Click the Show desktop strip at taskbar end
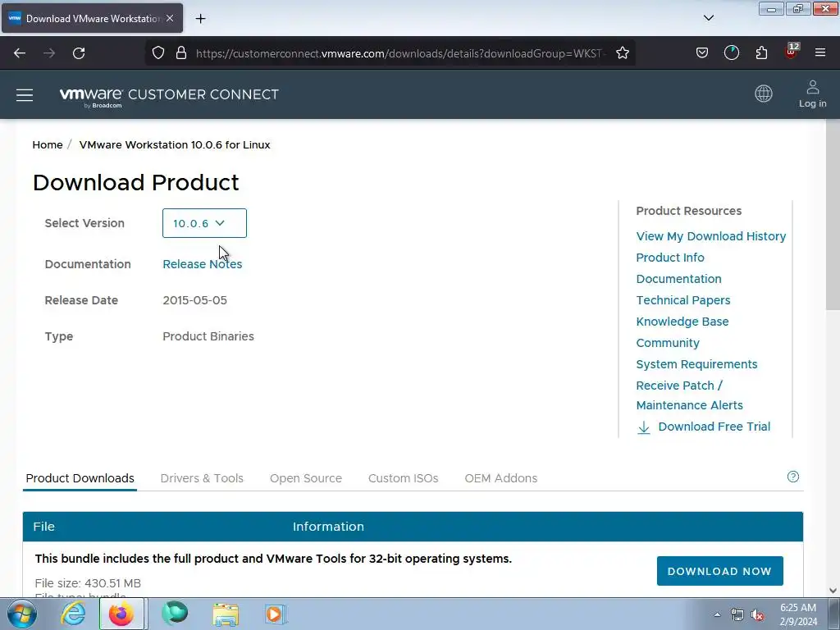The image size is (840, 630). click(x=833, y=614)
